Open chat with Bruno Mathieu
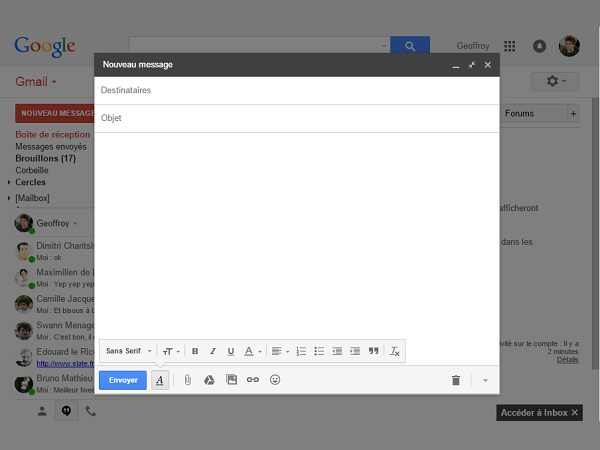Viewport: 600px width, 450px height. point(54,384)
